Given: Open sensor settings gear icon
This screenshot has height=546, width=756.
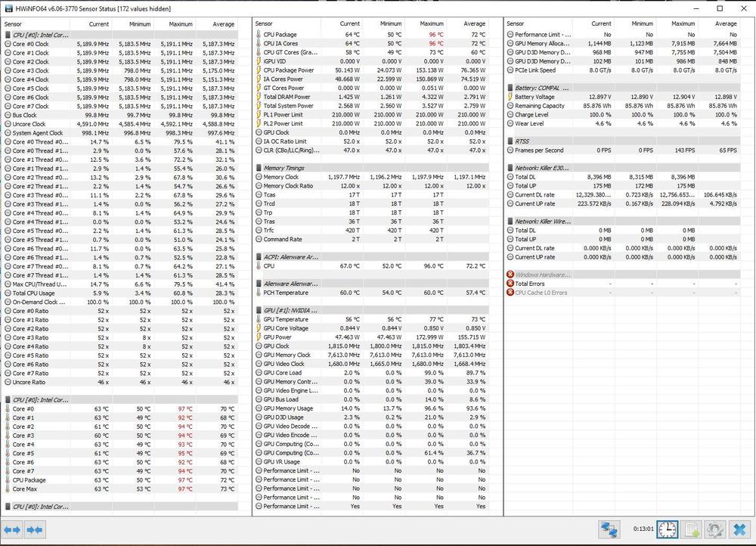Looking at the screenshot, I should pos(716,530).
